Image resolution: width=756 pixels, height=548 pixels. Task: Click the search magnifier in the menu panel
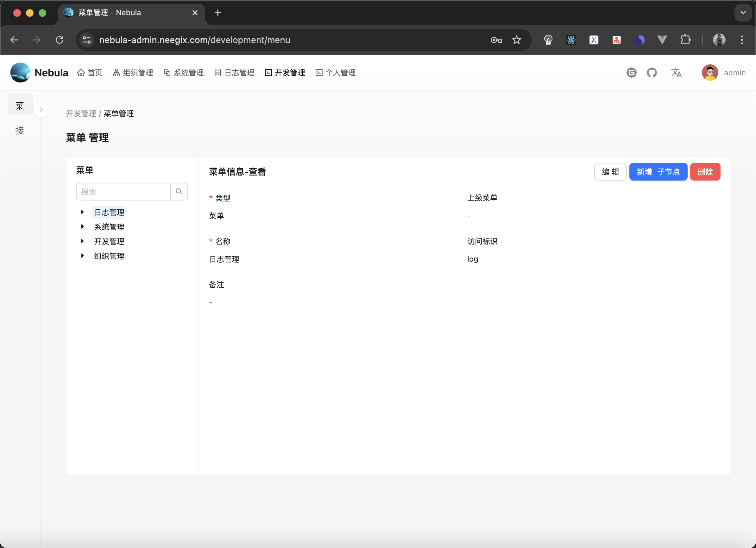179,191
